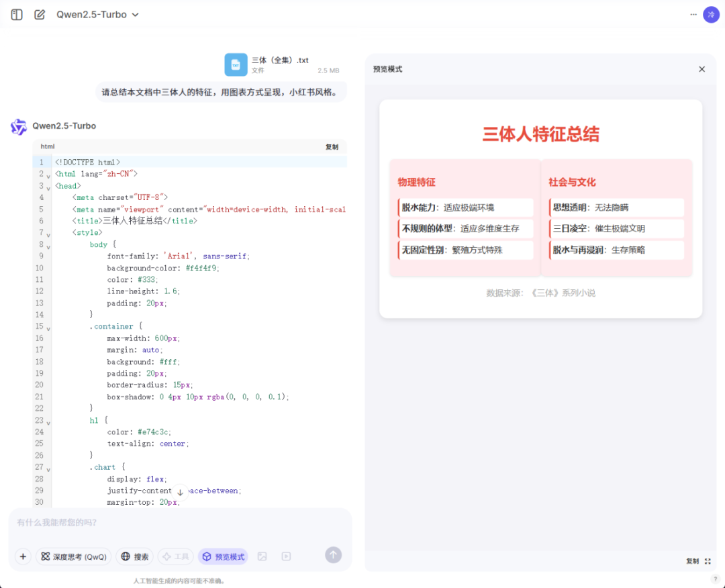The width and height of the screenshot is (725, 588).
Task: Click the html label on the code block header
Action: click(x=47, y=146)
